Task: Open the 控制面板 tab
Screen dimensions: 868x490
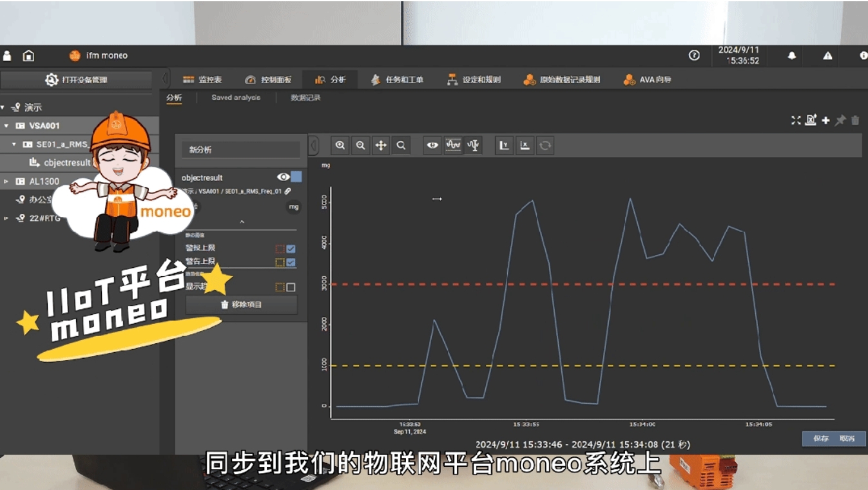Action: pyautogui.click(x=268, y=80)
